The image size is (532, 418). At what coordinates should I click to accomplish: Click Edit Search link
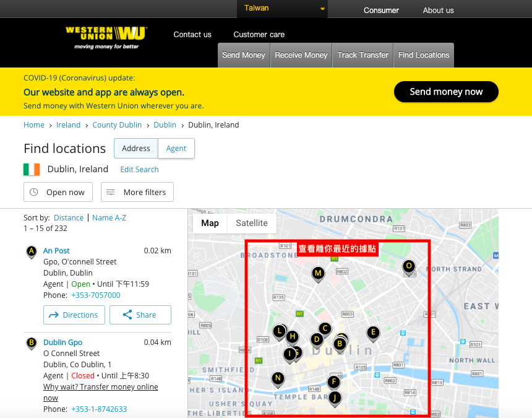point(139,170)
